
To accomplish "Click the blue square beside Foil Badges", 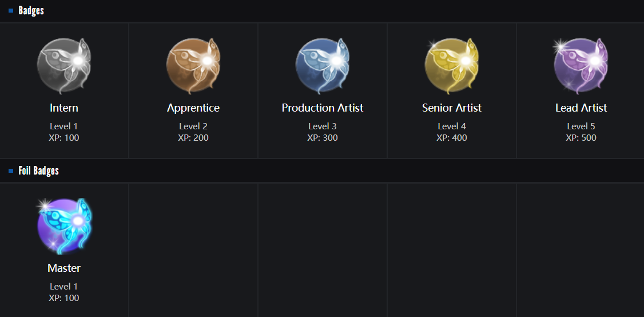I will [11, 171].
